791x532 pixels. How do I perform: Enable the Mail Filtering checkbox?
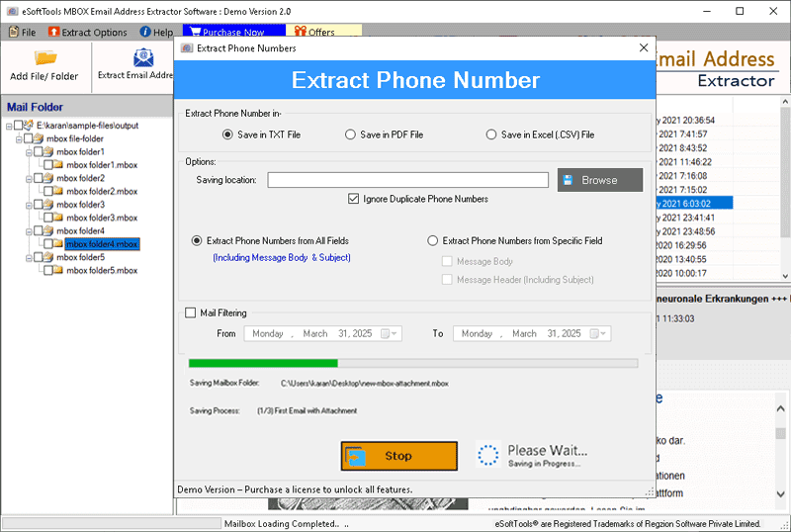[x=191, y=312]
